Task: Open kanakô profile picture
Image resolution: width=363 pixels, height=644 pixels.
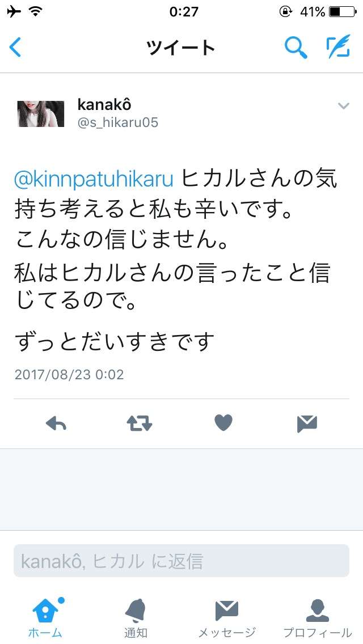Action: point(41,114)
